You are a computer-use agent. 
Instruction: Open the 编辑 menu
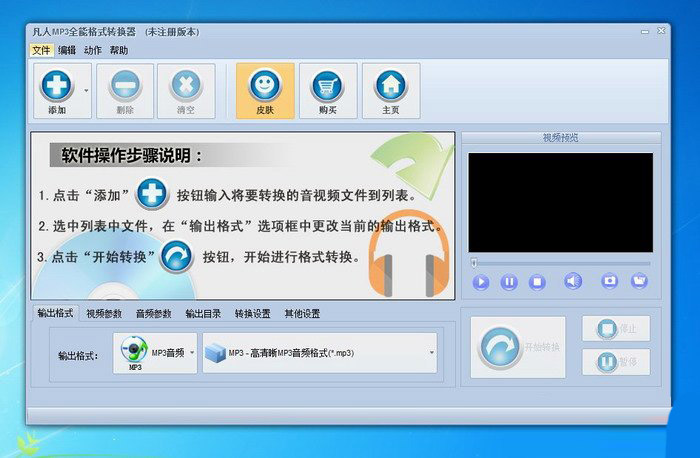point(67,50)
